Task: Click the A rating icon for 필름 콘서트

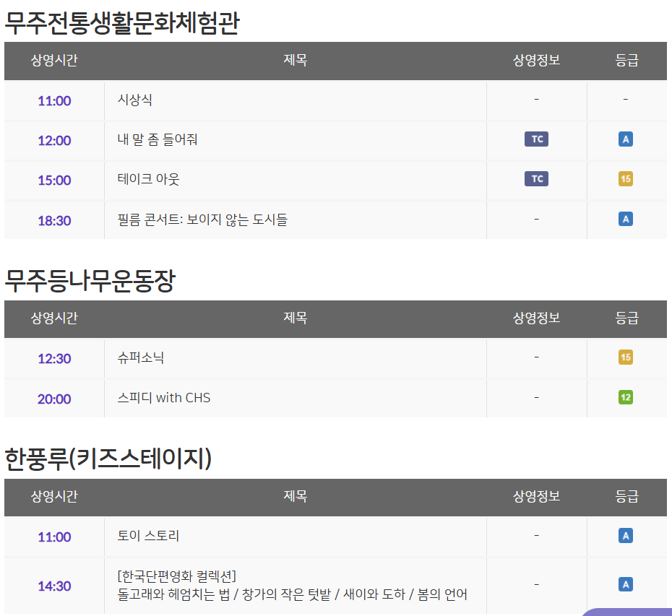Action: click(x=625, y=219)
